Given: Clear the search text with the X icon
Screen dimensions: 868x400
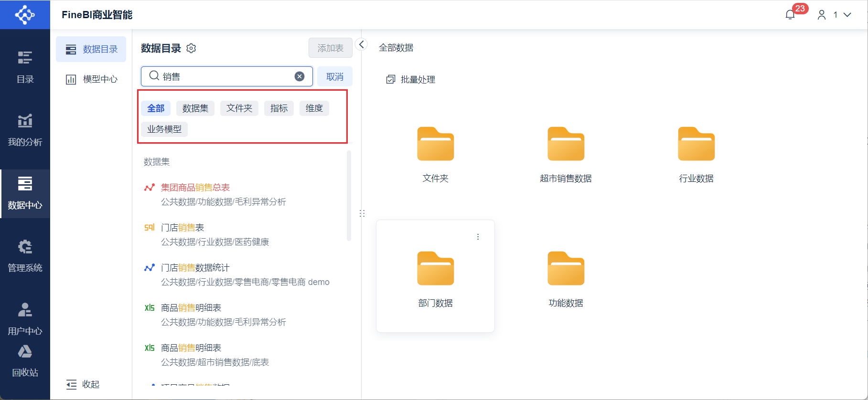Looking at the screenshot, I should [x=300, y=76].
